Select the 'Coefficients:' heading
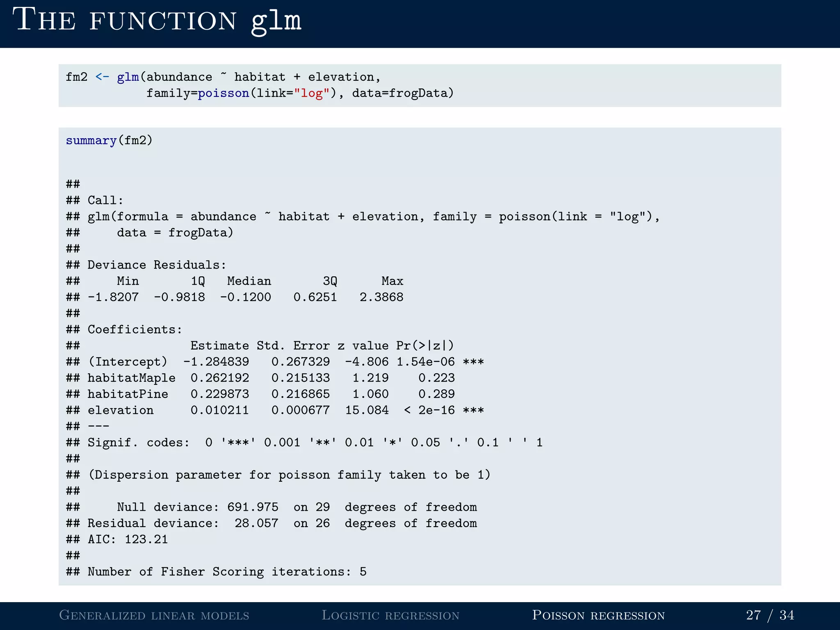 click(x=135, y=329)
